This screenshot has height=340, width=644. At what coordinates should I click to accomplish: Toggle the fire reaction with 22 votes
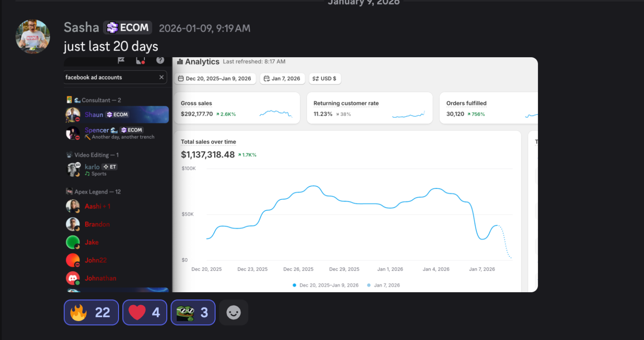point(91,312)
